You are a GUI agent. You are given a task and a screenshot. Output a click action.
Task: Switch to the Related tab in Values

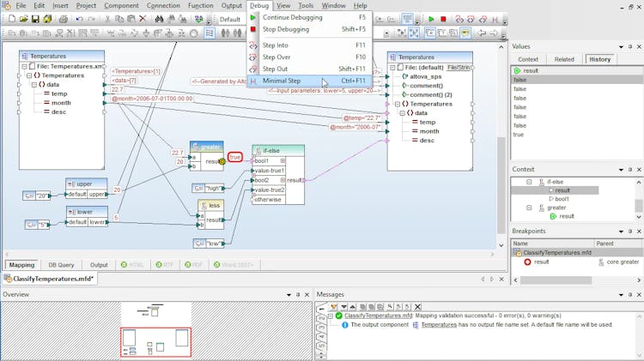[564, 59]
